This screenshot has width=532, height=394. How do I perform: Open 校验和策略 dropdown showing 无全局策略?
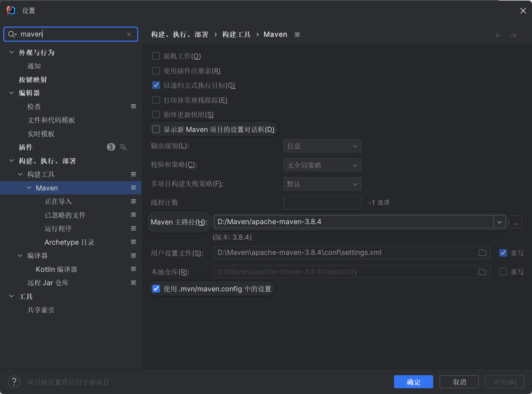322,165
